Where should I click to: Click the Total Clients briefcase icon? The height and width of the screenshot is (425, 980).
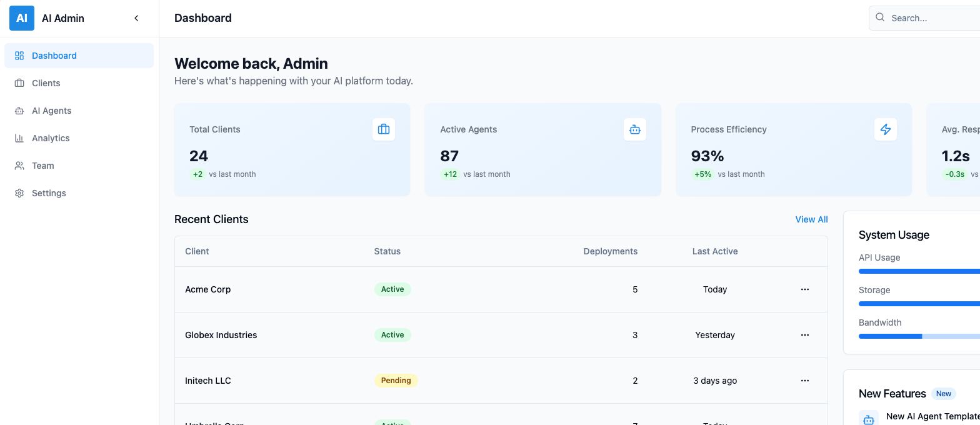point(384,129)
